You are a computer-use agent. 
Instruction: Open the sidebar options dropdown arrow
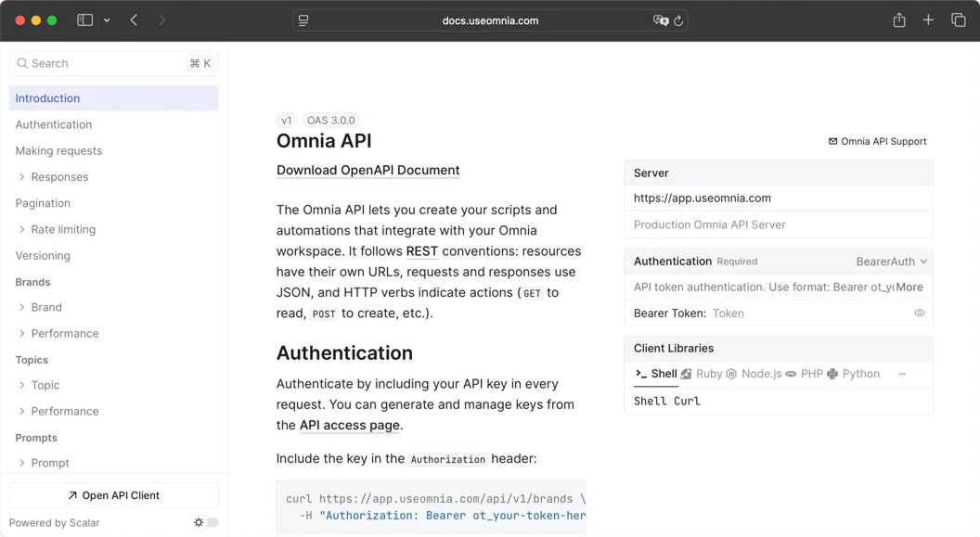[x=107, y=20]
